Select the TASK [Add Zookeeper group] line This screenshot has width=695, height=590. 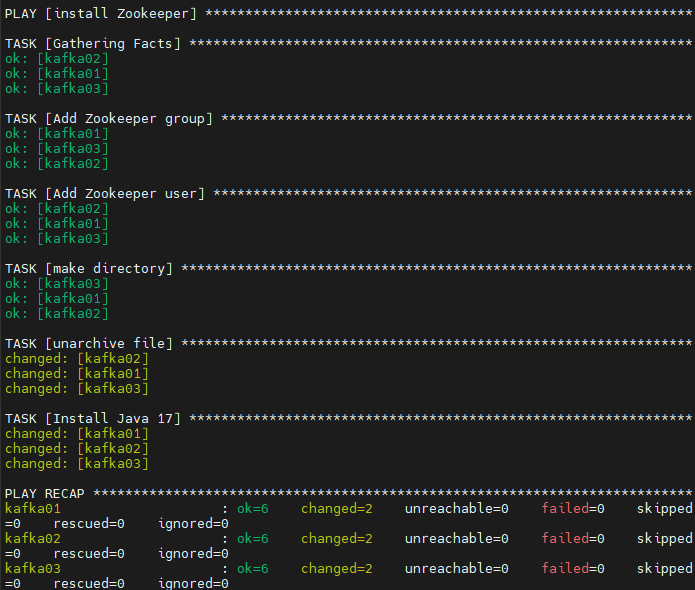tap(348, 118)
